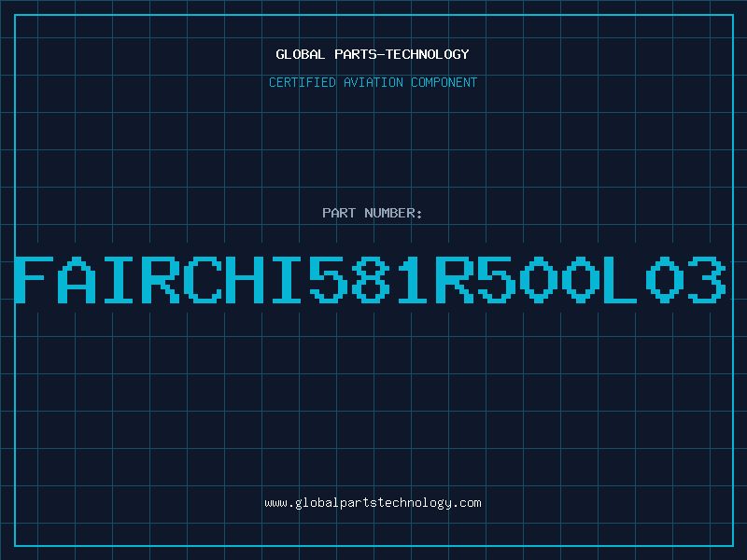Viewport: 747px width, 560px height.
Task: Click the word AVIATION in the subtitle
Action: pyautogui.click(x=373, y=82)
